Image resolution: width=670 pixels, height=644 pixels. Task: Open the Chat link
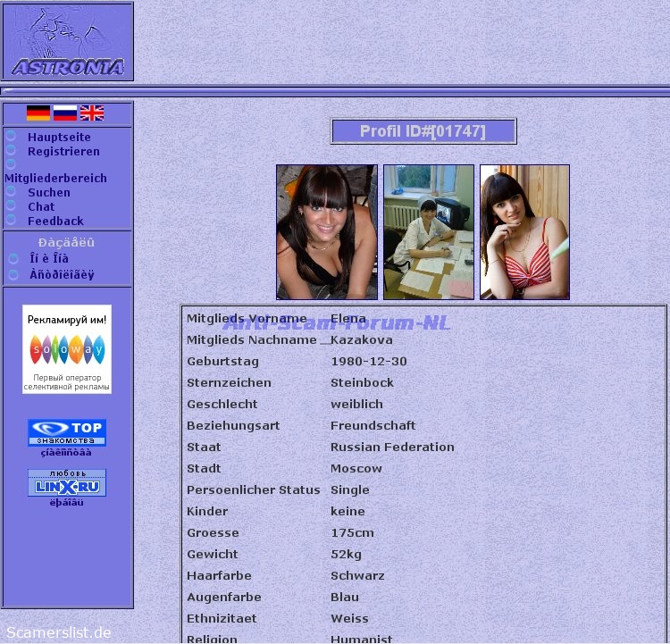click(41, 206)
